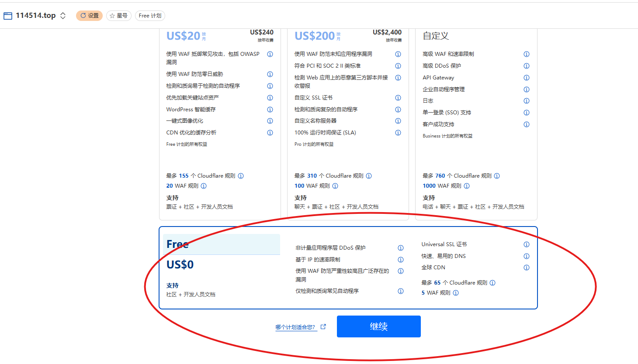The width and height of the screenshot is (638, 364).
Task: Click info icon next to 自定义名称服务器
Action: pyautogui.click(x=398, y=121)
